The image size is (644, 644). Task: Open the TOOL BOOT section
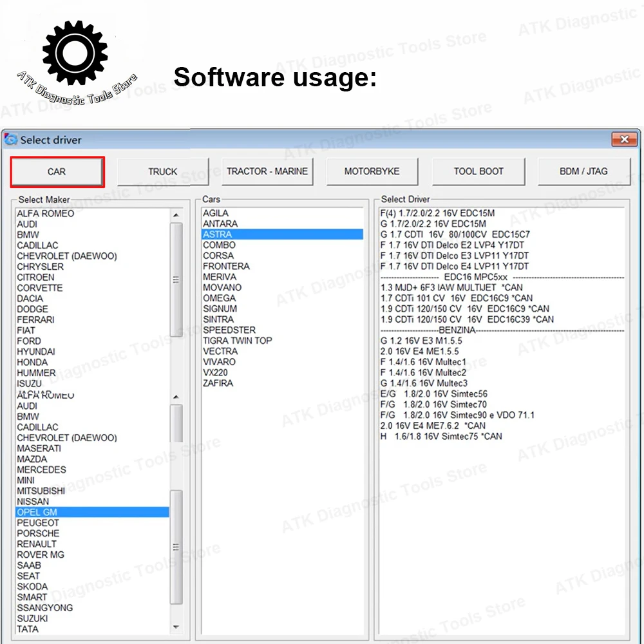[x=478, y=171]
